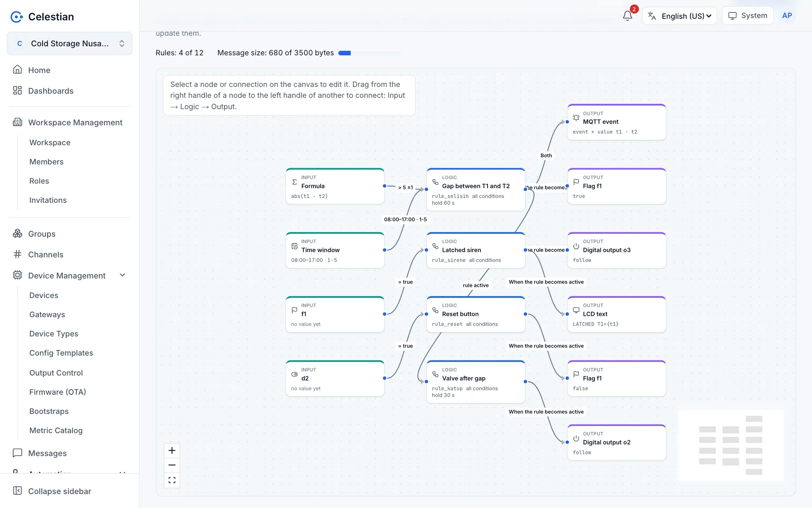Screen dimensions: 812x508
Task: Click the power icon on the Digital output o3 node
Action: point(576,246)
